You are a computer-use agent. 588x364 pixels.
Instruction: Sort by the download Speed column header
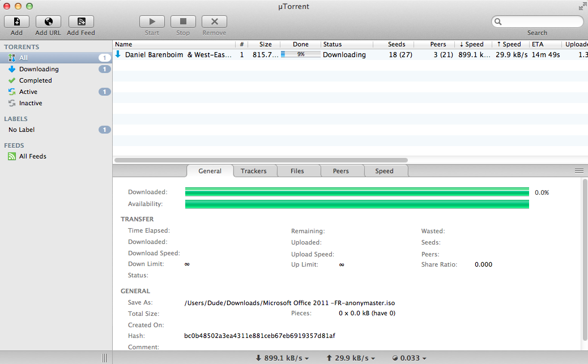coord(473,44)
